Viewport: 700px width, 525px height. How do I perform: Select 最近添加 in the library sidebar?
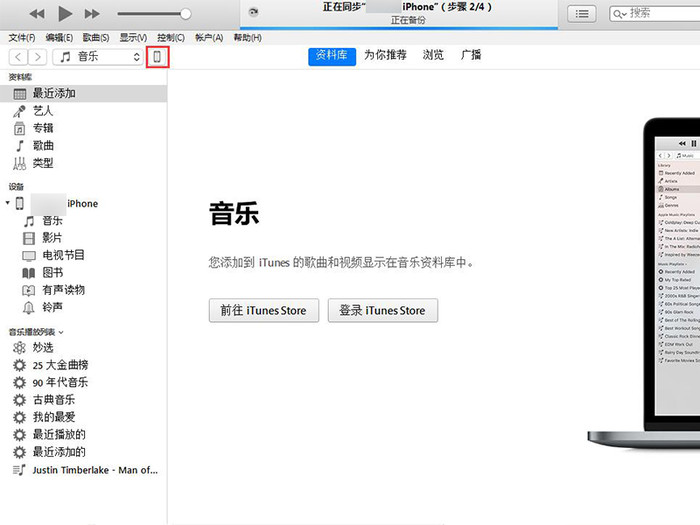click(83, 93)
